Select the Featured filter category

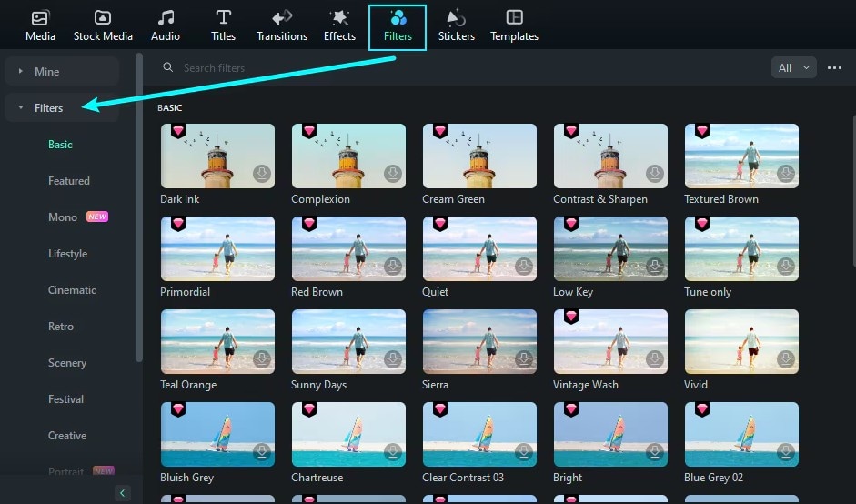pyautogui.click(x=69, y=181)
